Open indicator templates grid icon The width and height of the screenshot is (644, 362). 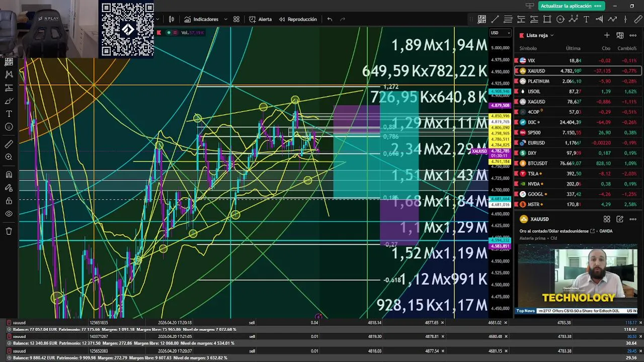click(236, 19)
